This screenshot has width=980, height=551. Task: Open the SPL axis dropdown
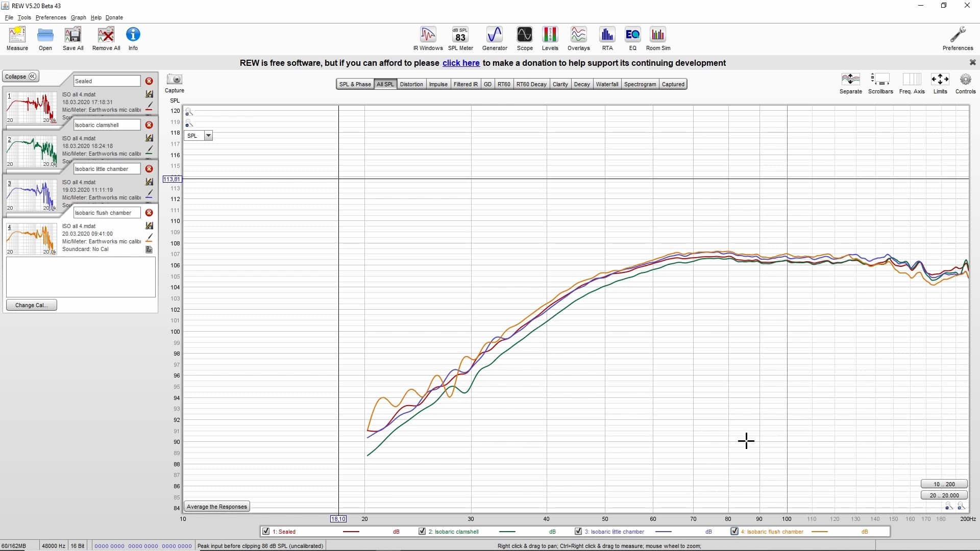(x=208, y=136)
